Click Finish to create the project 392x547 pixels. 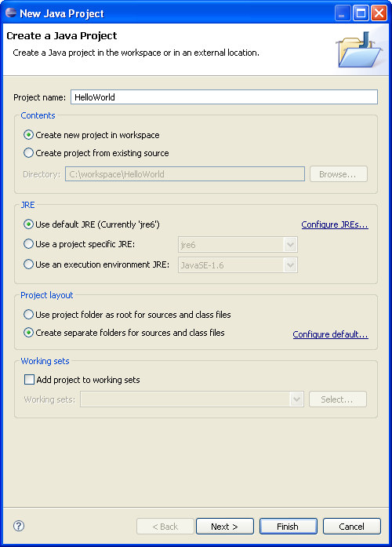289,526
